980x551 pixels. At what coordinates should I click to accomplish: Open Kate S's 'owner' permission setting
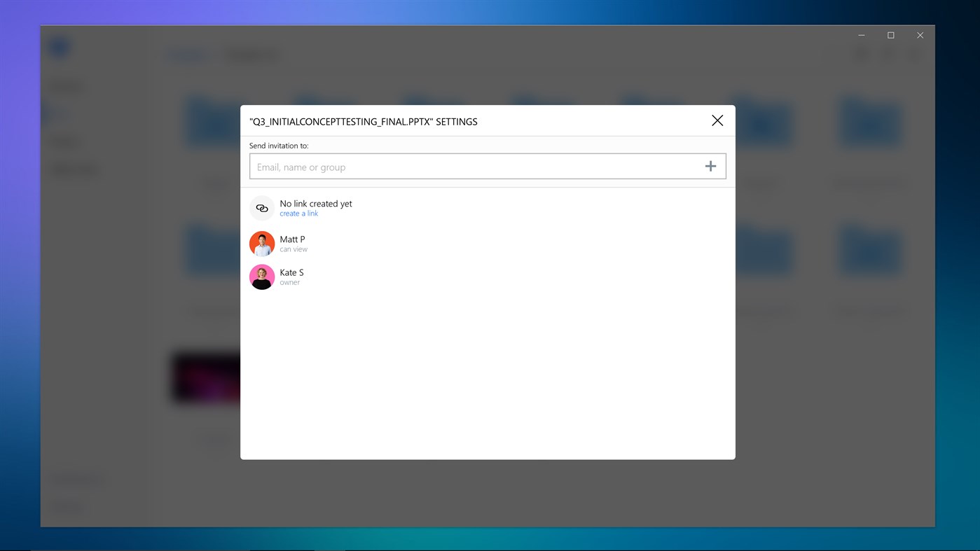tap(289, 282)
